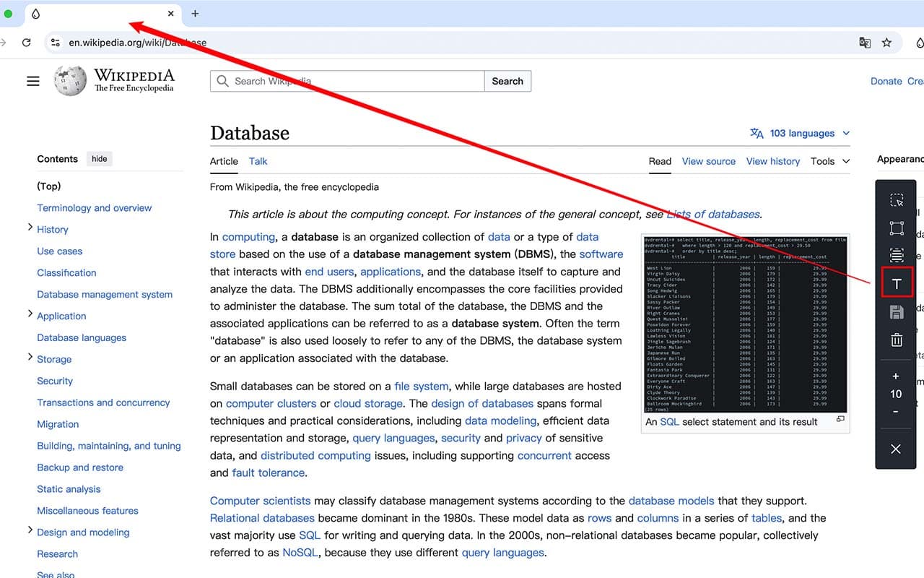Screen dimensions: 924x578
Task: Select the cursor selection tool in overlay toolbar
Action: [x=896, y=200]
